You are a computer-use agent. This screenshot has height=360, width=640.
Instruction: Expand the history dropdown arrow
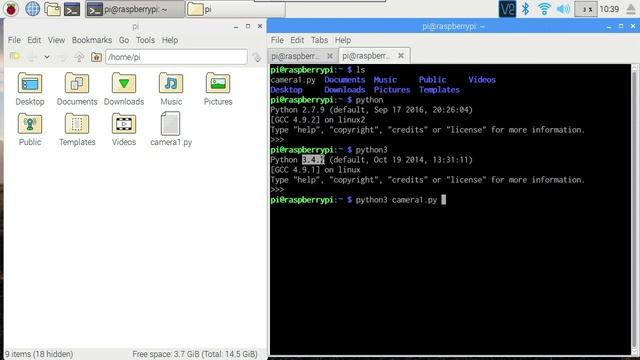(47, 57)
